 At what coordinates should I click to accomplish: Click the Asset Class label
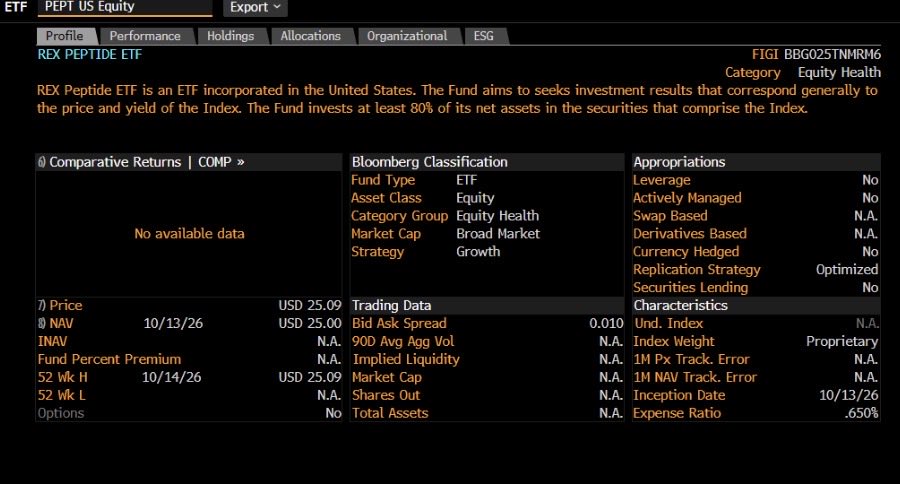coord(386,198)
